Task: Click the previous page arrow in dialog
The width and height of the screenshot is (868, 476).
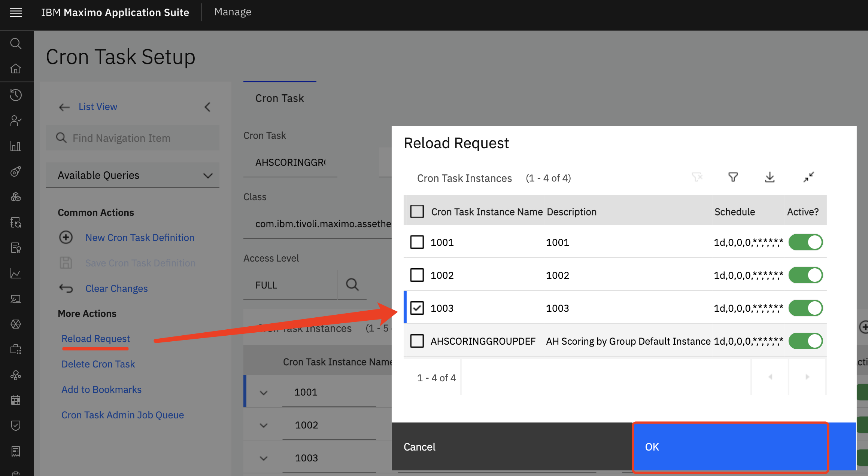Action: (x=770, y=377)
